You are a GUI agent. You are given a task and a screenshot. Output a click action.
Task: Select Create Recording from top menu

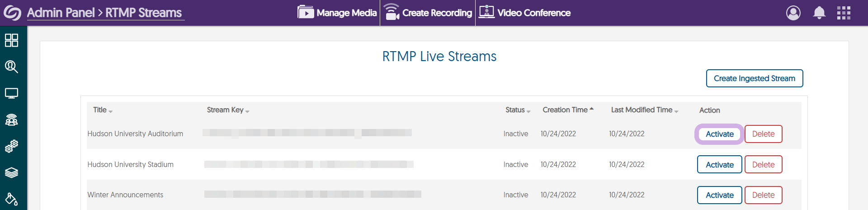pos(428,13)
